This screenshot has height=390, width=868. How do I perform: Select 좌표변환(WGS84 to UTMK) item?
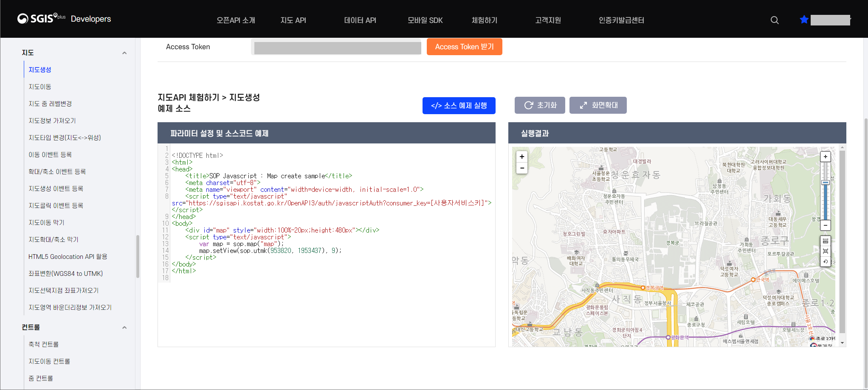(x=66, y=273)
